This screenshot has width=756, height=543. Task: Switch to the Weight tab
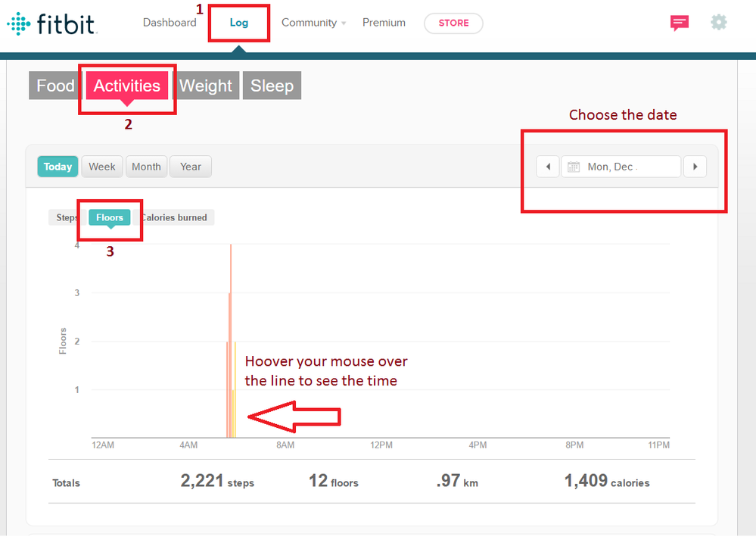206,86
